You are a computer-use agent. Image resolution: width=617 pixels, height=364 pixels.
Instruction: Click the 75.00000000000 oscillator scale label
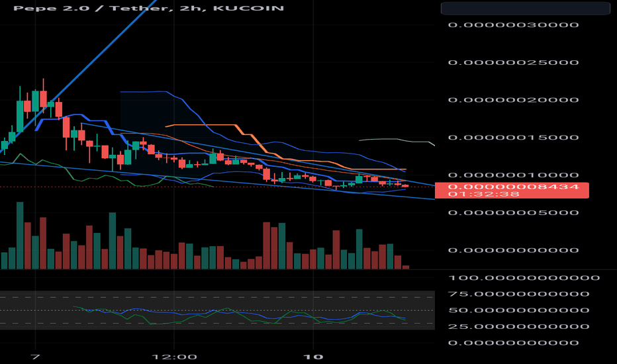click(518, 294)
